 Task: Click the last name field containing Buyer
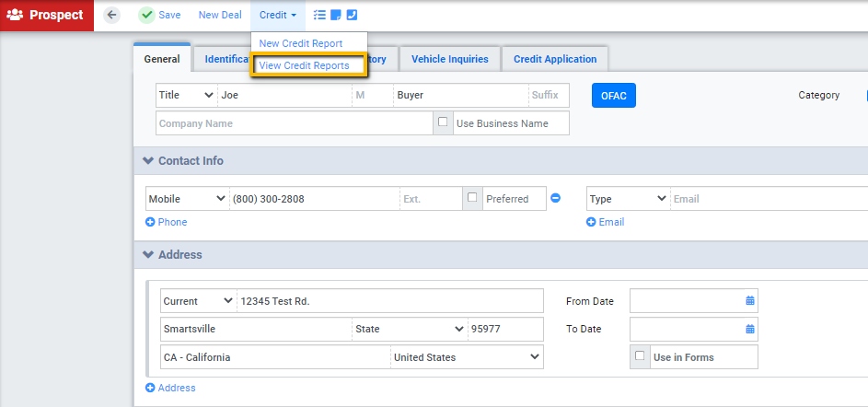point(461,95)
